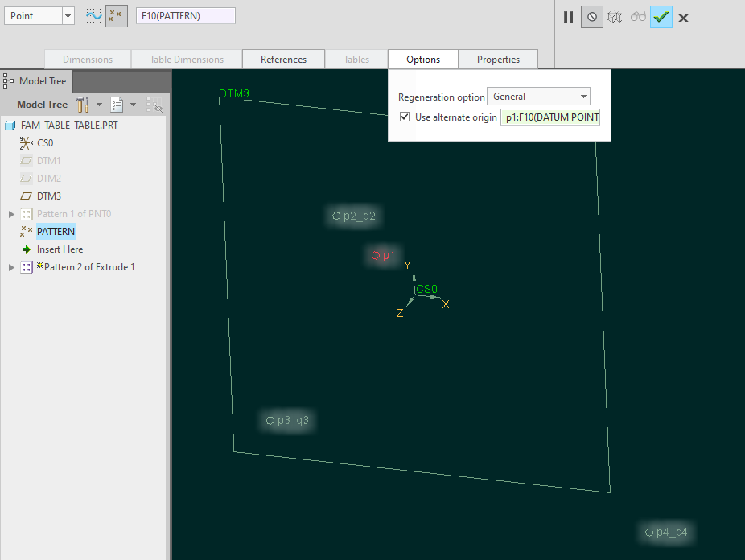Viewport: 745px width, 560px height.
Task: Select the pause icon in the dashboard
Action: 568,16
